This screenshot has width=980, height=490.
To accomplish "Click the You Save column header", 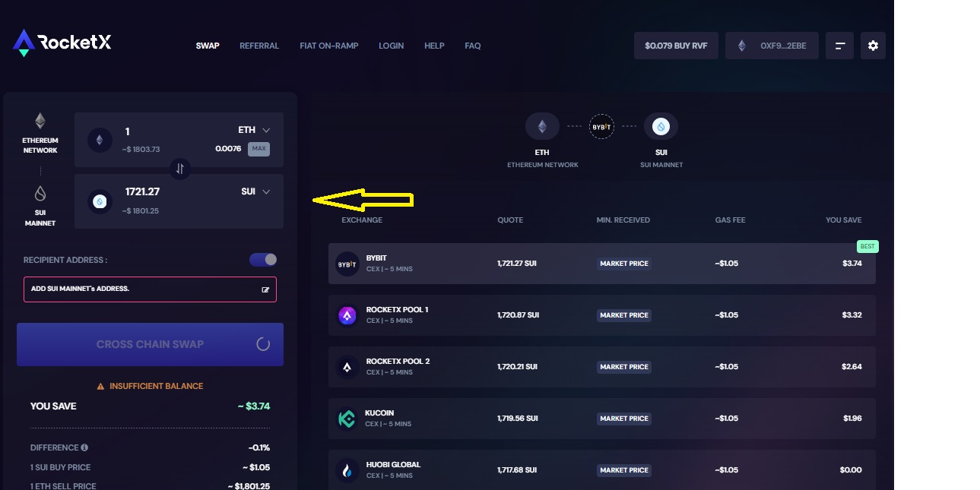I will pos(844,220).
